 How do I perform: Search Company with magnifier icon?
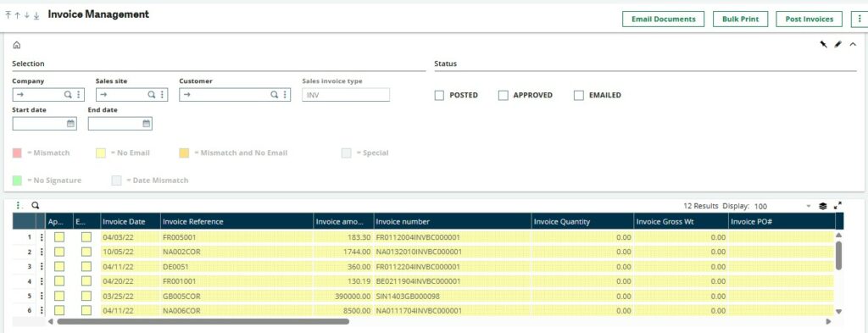(x=68, y=95)
